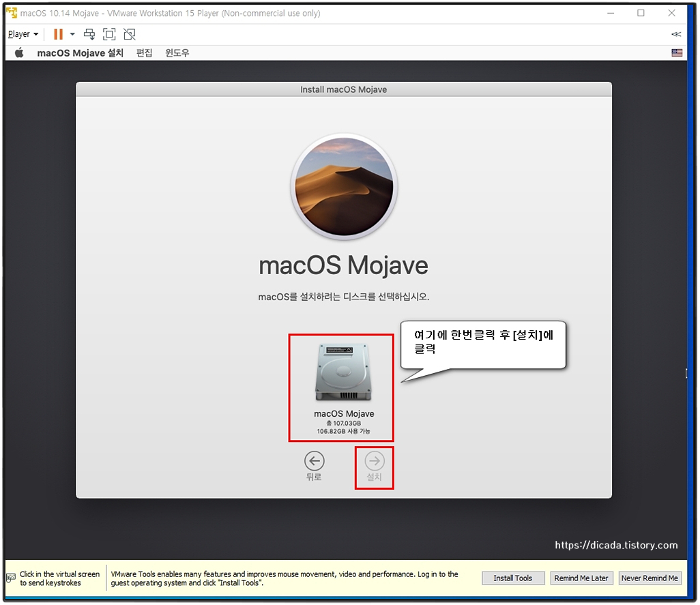Enter full screen mode
Screen dimensions: 700x605
click(x=109, y=34)
